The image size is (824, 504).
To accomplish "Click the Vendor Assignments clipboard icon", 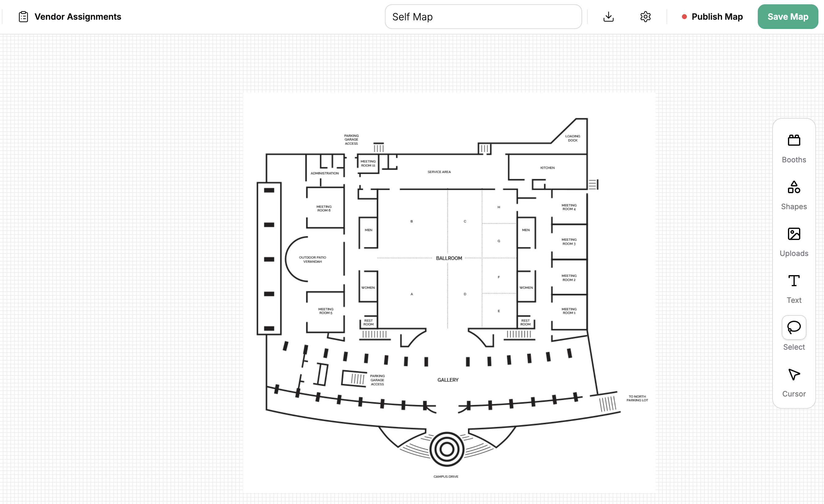I will [x=23, y=16].
